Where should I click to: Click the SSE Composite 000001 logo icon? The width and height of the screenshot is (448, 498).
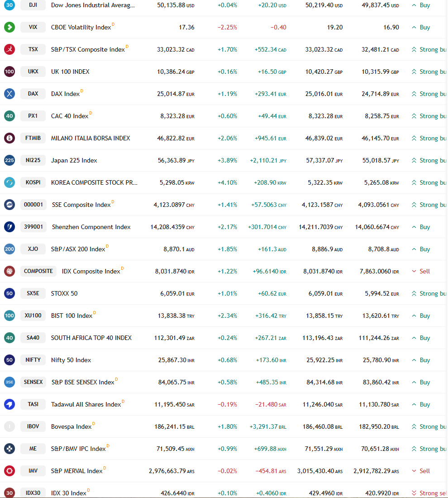pyautogui.click(x=10, y=205)
